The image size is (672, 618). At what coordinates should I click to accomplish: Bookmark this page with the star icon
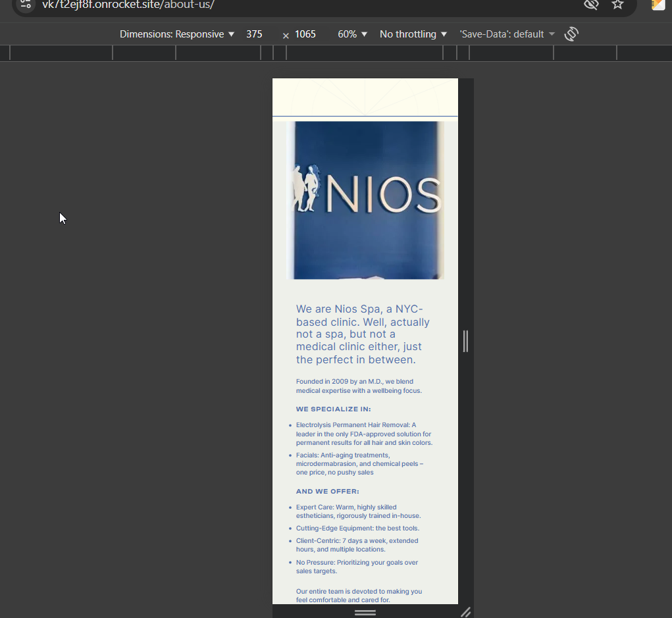617,5
